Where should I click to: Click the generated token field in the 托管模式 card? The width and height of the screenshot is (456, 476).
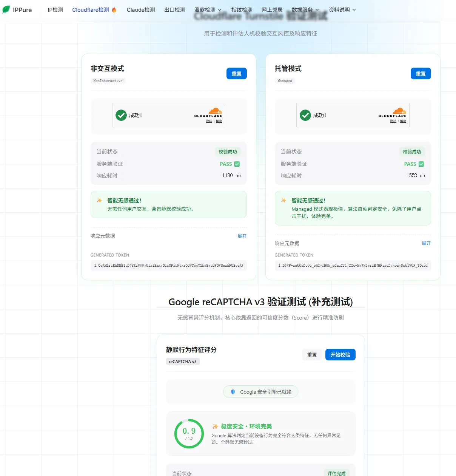click(353, 266)
